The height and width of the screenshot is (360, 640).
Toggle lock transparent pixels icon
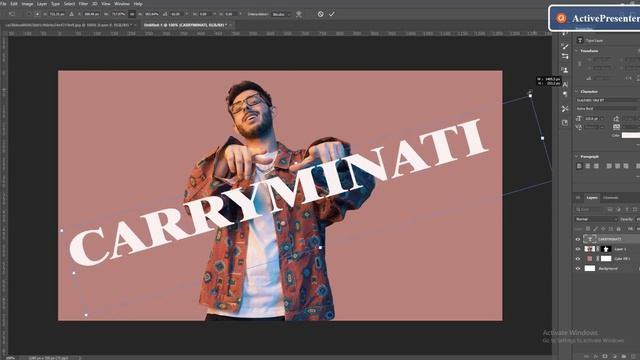588,229
